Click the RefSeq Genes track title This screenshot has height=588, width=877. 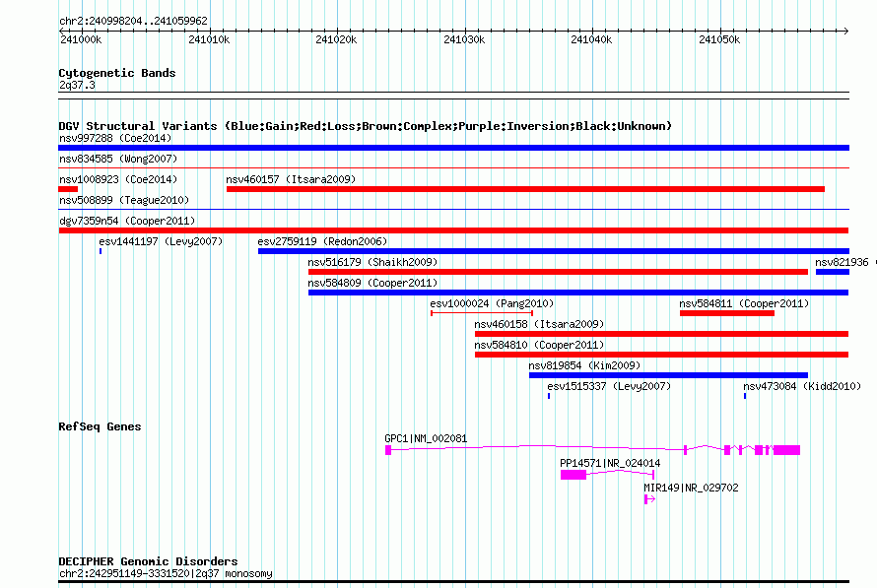[x=100, y=426]
